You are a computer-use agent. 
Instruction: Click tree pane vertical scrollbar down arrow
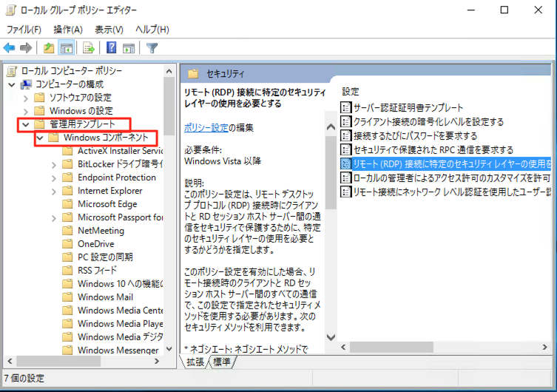[169, 349]
